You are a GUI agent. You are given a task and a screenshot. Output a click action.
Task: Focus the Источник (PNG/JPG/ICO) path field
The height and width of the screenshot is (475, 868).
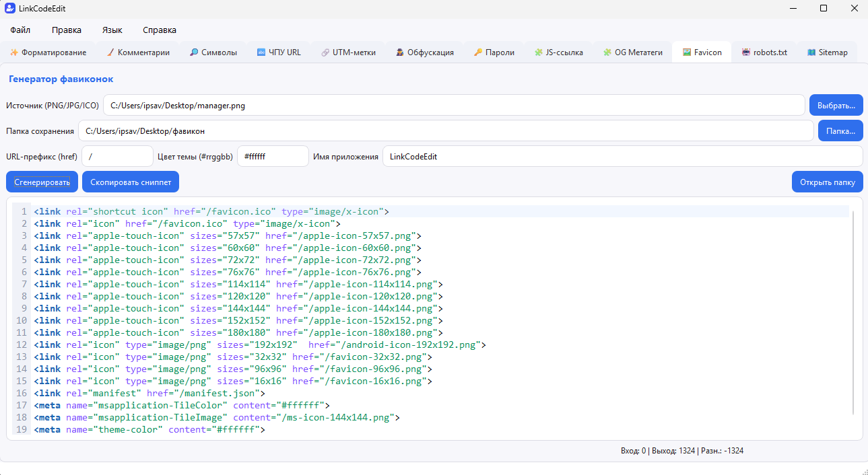pyautogui.click(x=454, y=106)
